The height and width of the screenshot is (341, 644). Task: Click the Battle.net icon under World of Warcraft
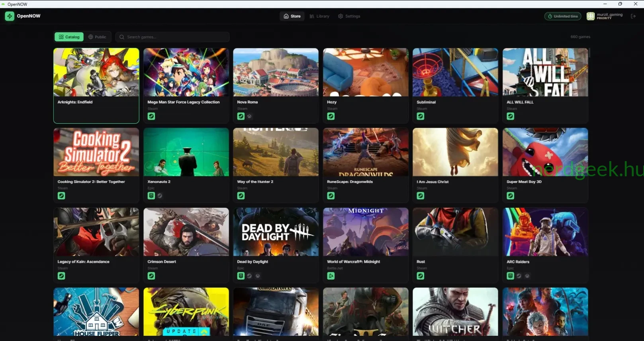click(331, 276)
